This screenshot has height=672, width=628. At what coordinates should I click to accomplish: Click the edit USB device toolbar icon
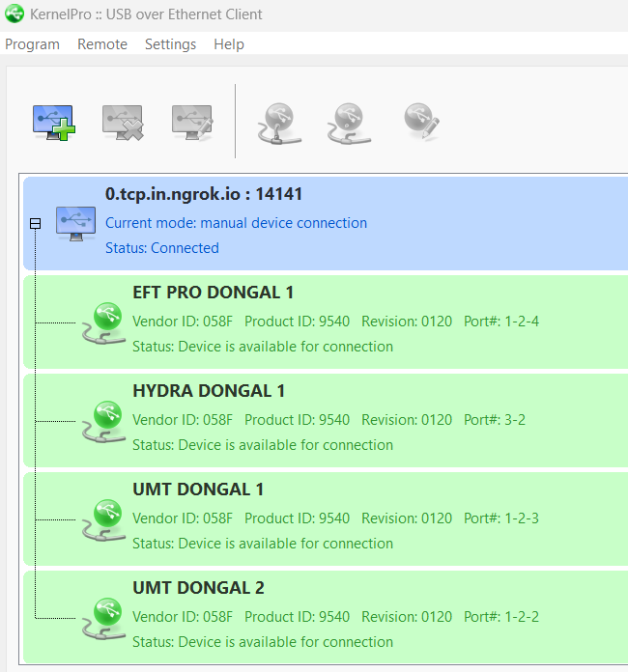pyautogui.click(x=420, y=122)
